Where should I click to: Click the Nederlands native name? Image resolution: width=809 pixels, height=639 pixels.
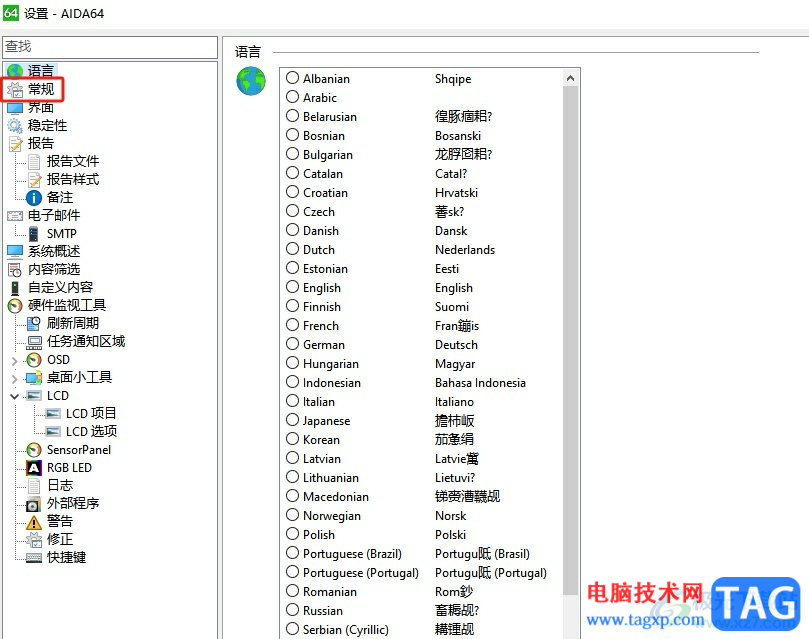(465, 250)
